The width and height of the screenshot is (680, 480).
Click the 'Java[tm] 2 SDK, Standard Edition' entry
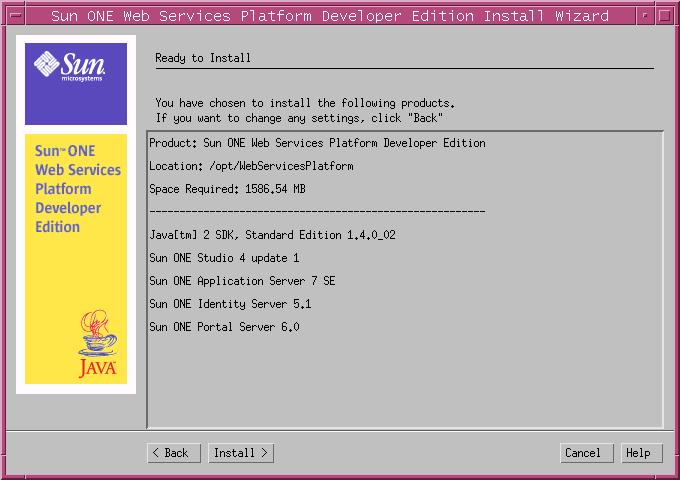(x=272, y=235)
